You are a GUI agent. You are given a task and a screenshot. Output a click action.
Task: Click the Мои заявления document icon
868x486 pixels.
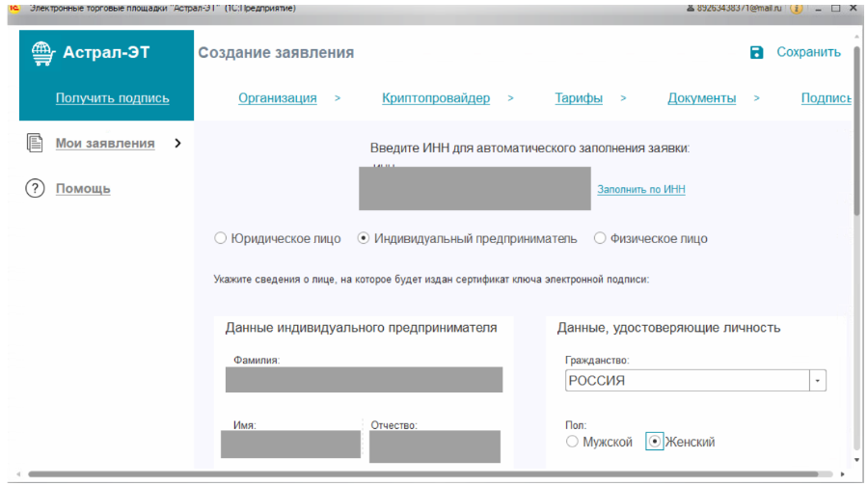pos(35,143)
